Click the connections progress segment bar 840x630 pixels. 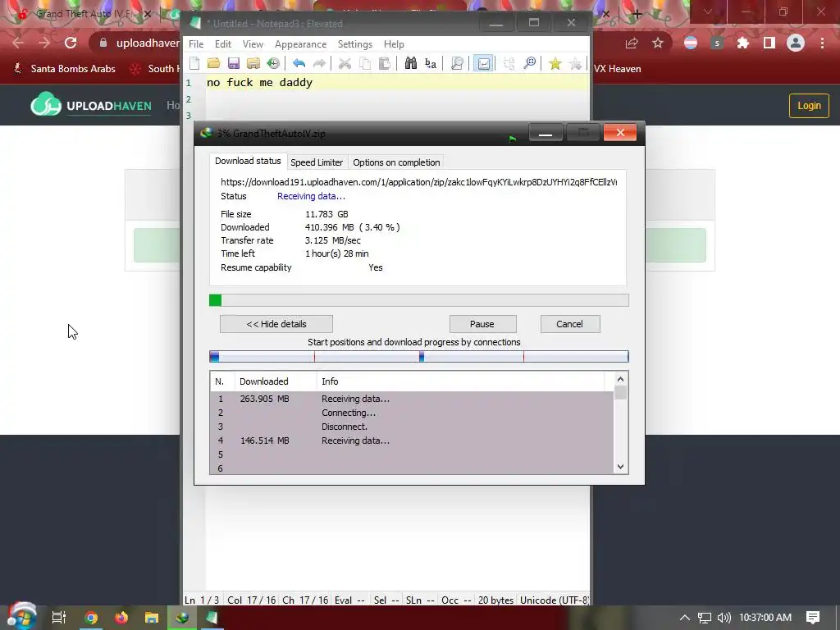tap(419, 356)
